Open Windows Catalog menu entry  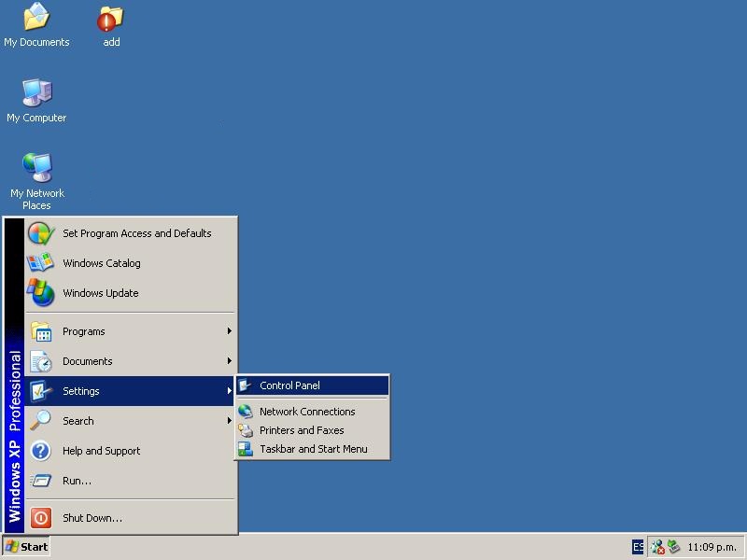(131, 263)
